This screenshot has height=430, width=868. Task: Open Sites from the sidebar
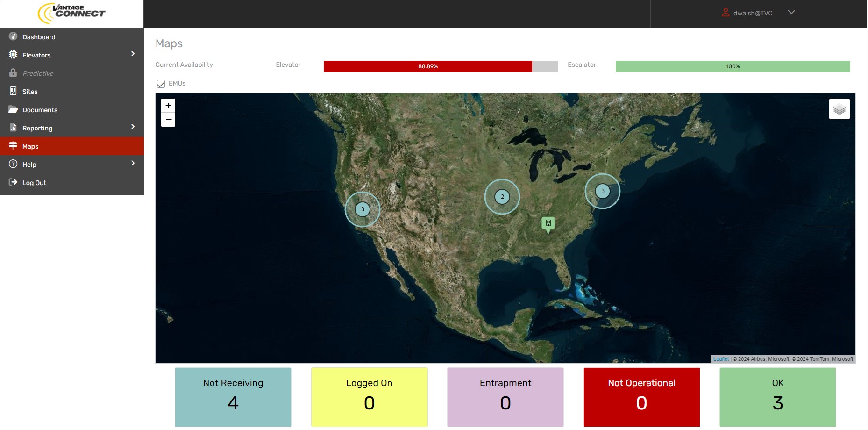click(30, 92)
